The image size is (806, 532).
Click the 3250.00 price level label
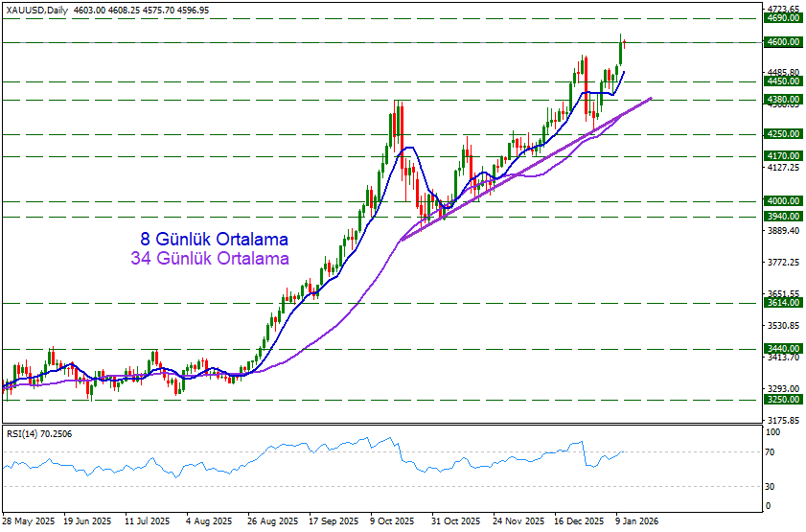pyautogui.click(x=783, y=400)
